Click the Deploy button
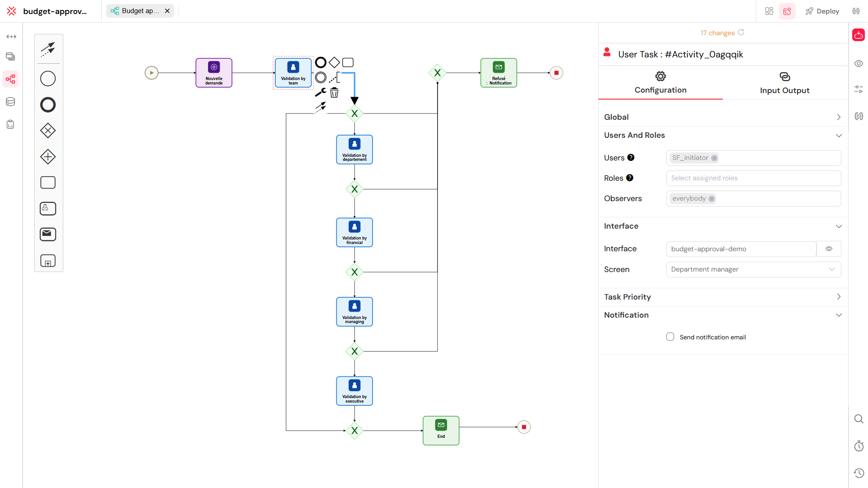This screenshot has height=488, width=868. (x=822, y=11)
